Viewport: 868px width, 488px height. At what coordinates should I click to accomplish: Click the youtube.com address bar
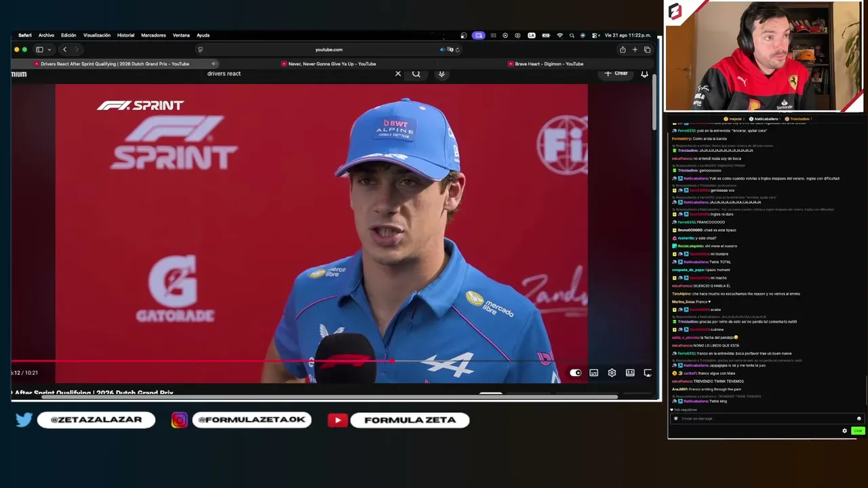pyautogui.click(x=329, y=49)
